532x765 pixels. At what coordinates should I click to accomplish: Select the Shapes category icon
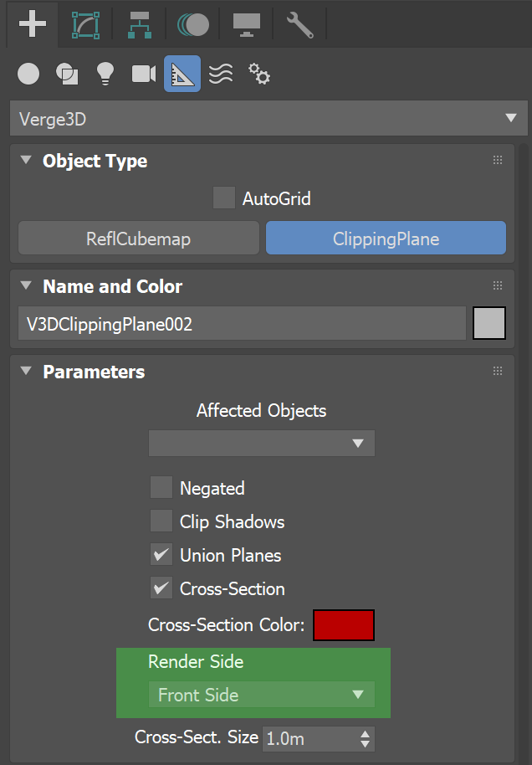(67, 74)
